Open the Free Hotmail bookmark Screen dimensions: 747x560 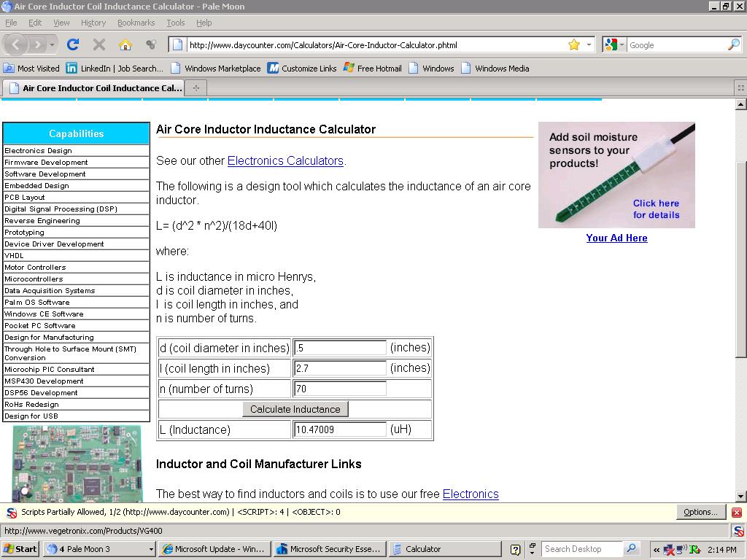[x=373, y=68]
